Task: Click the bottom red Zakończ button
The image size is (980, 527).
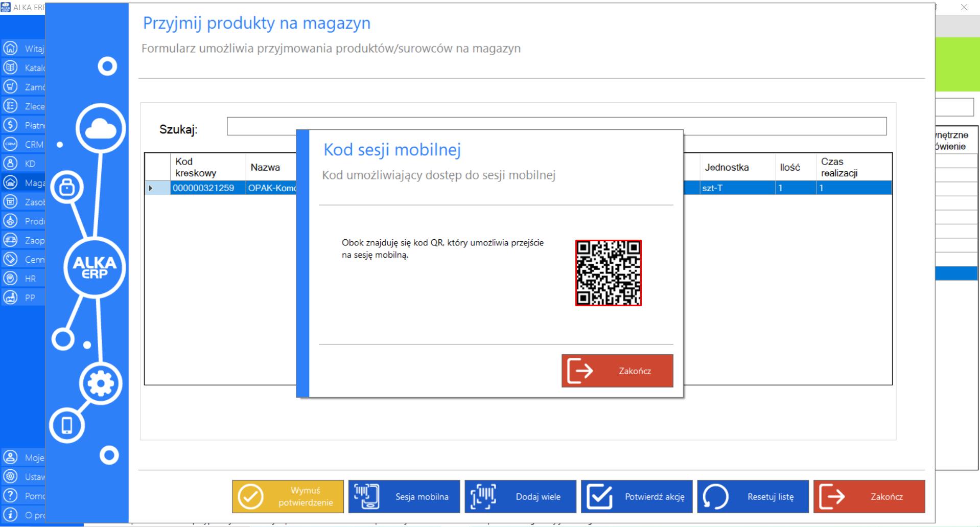Action: 869,496
